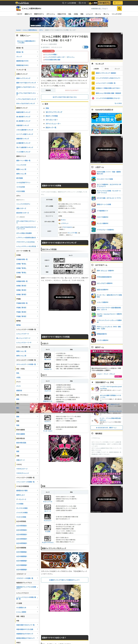Screen dimensions: 138x644
Task: Click 最強ランキングで各キャラの順位をチェック button
Action: click(65, 580)
